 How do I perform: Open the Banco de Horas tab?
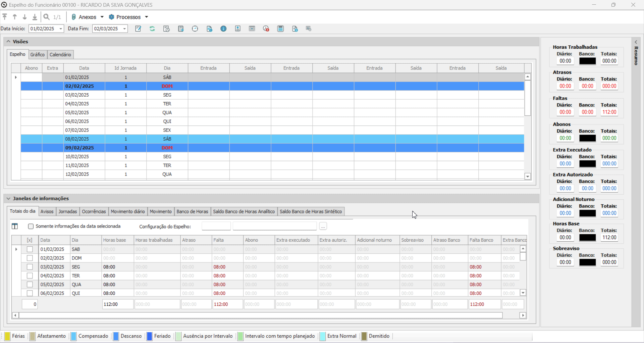click(192, 211)
